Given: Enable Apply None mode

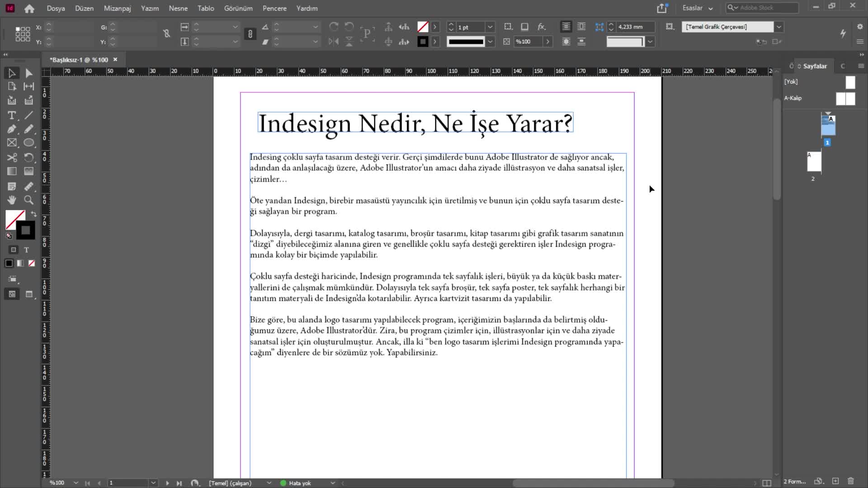Looking at the screenshot, I should 32,263.
